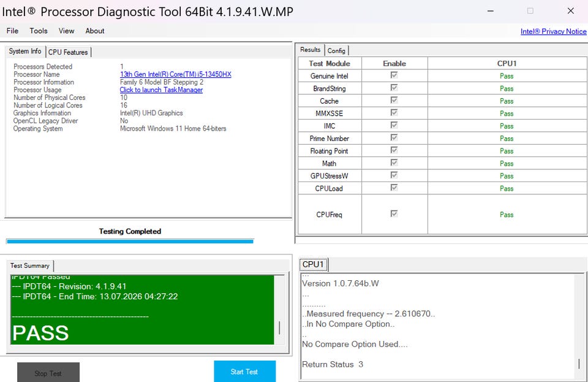588x382 pixels.
Task: Select the Config tab
Action: tap(336, 50)
